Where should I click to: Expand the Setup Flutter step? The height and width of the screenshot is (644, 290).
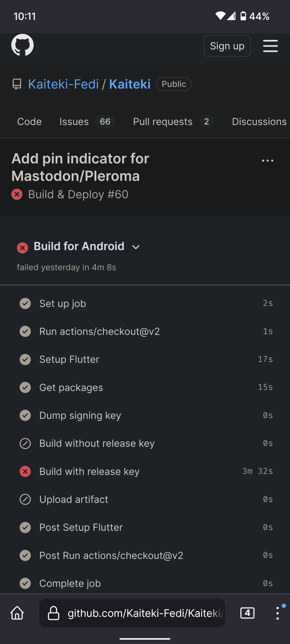[x=69, y=359]
